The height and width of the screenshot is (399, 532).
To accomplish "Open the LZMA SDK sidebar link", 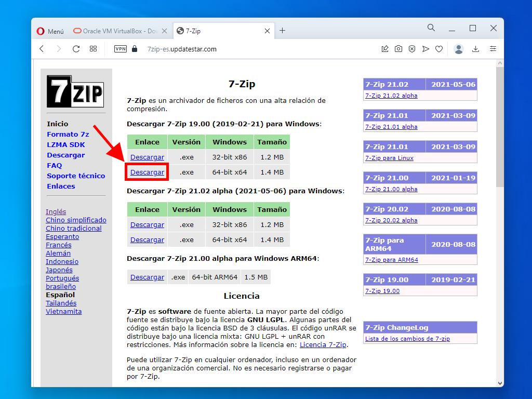I will point(66,145).
